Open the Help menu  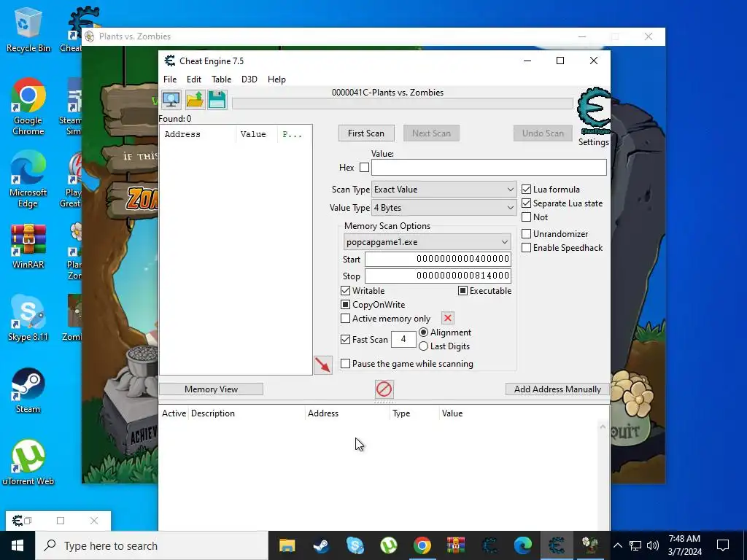point(276,79)
